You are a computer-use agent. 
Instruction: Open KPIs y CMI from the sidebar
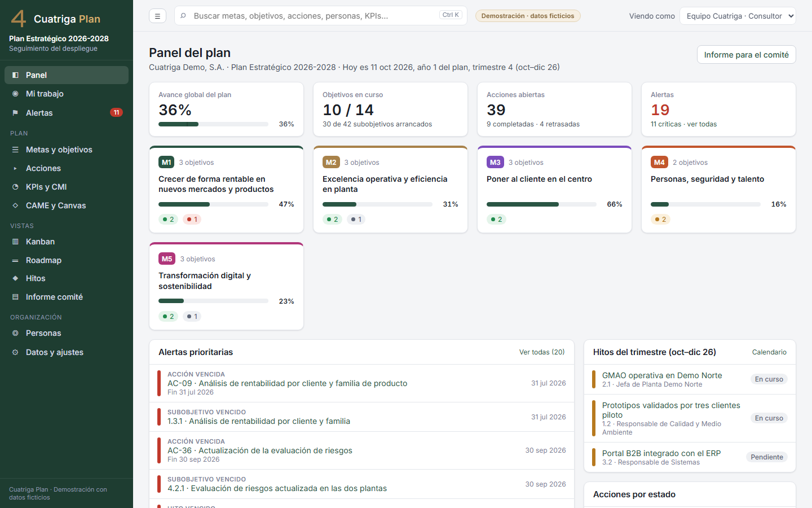point(67,187)
